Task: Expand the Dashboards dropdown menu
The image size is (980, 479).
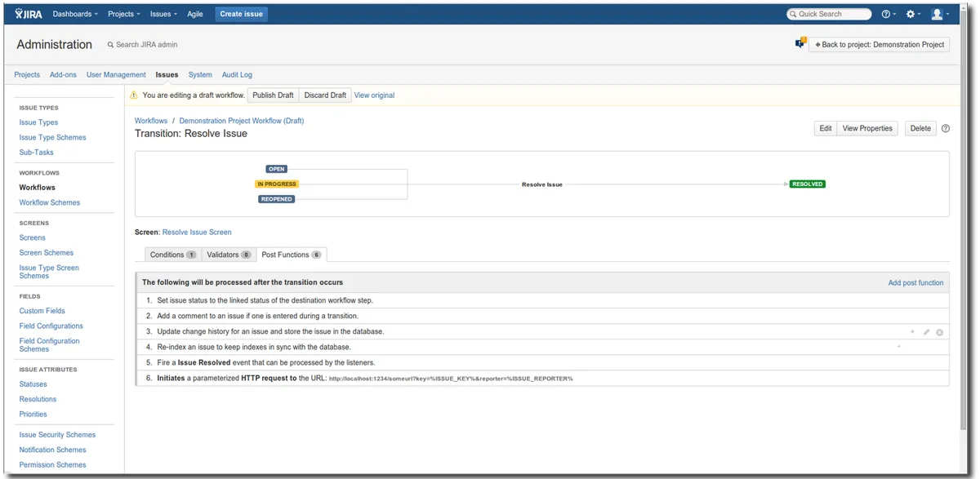Action: 75,14
